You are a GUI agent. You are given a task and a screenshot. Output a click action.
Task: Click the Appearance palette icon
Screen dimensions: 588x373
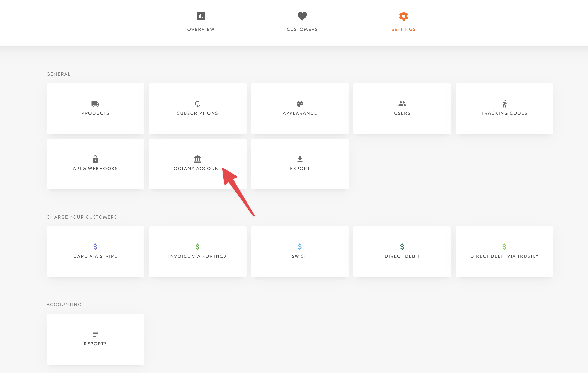[300, 104]
